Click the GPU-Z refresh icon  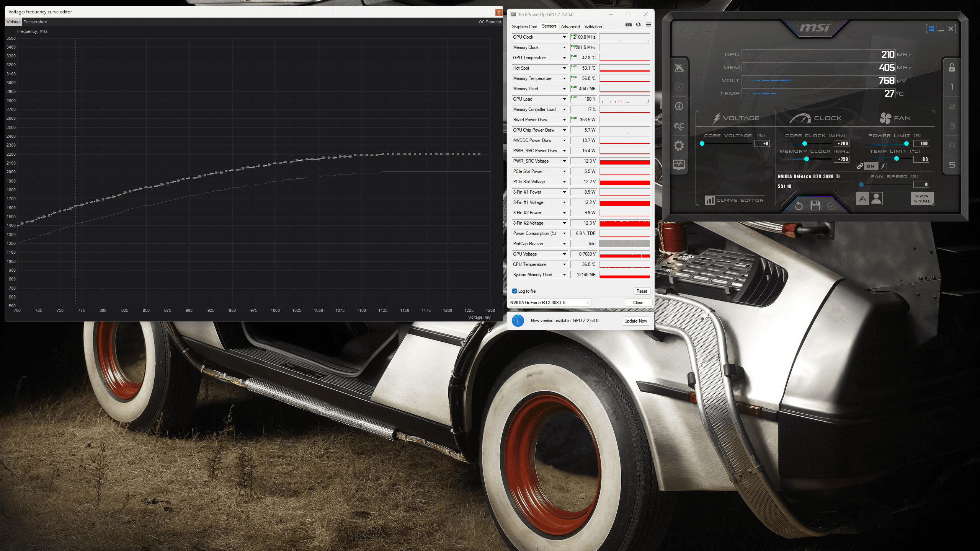click(x=638, y=24)
